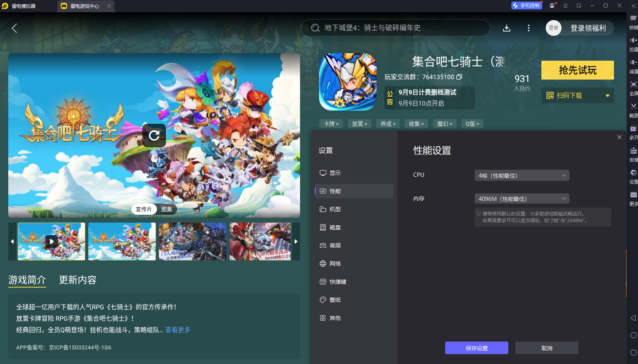This screenshot has height=364, width=638.
Task: Tap the Android recents square button
Action: point(633,353)
